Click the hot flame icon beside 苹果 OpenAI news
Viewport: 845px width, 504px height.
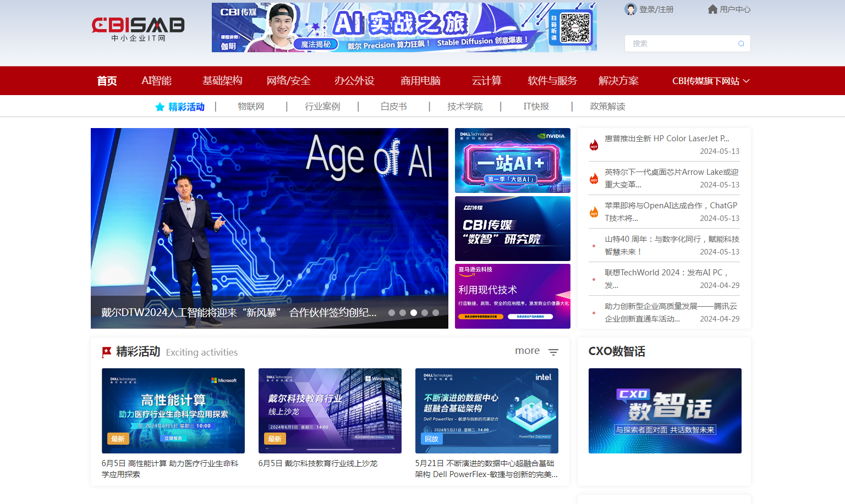(594, 212)
